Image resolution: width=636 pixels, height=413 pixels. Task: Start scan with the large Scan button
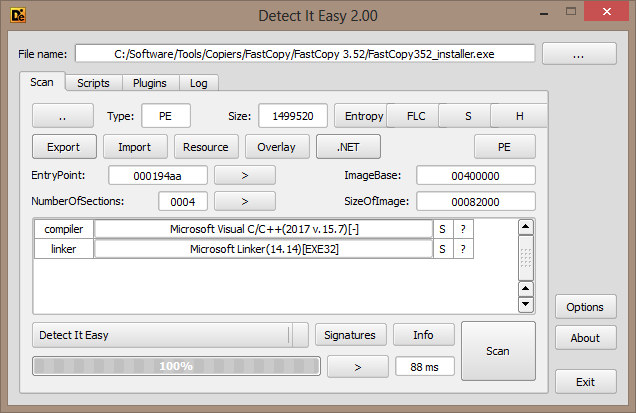498,351
